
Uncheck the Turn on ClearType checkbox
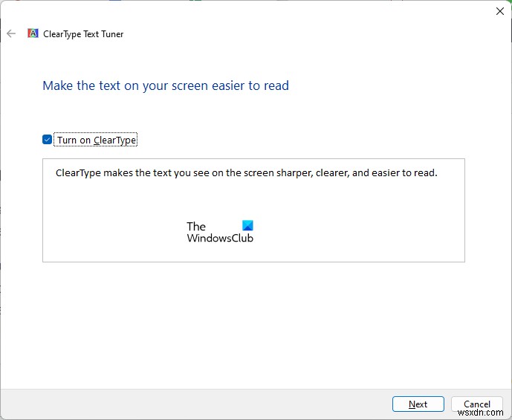click(x=47, y=140)
